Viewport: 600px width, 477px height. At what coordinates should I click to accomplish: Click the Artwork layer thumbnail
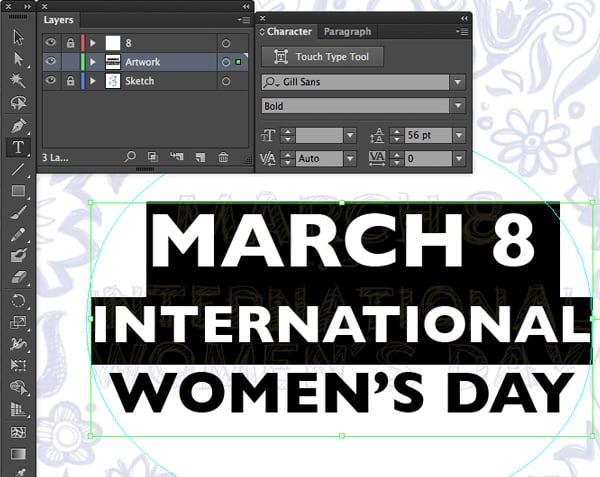pos(112,62)
